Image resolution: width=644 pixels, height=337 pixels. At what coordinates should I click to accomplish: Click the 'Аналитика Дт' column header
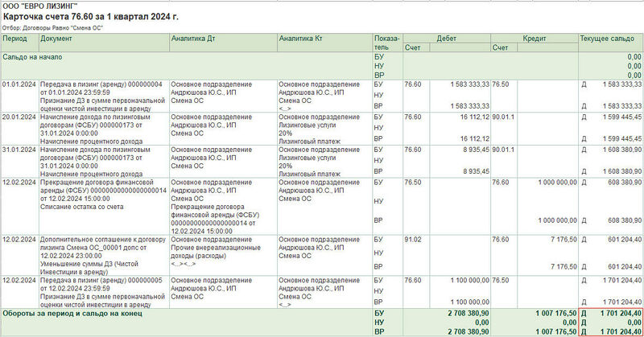click(193, 38)
